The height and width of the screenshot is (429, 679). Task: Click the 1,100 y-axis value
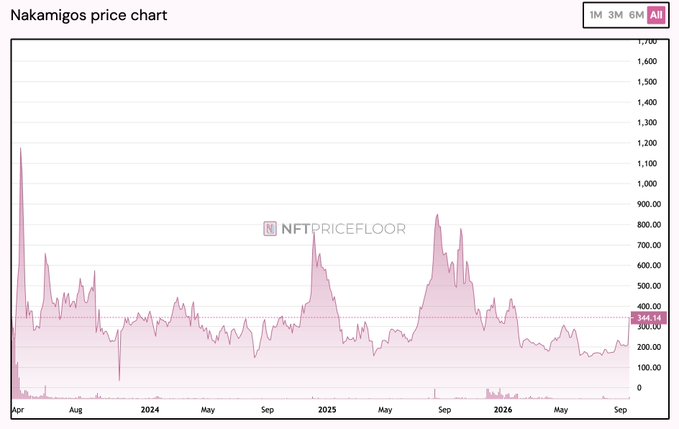[x=647, y=163]
